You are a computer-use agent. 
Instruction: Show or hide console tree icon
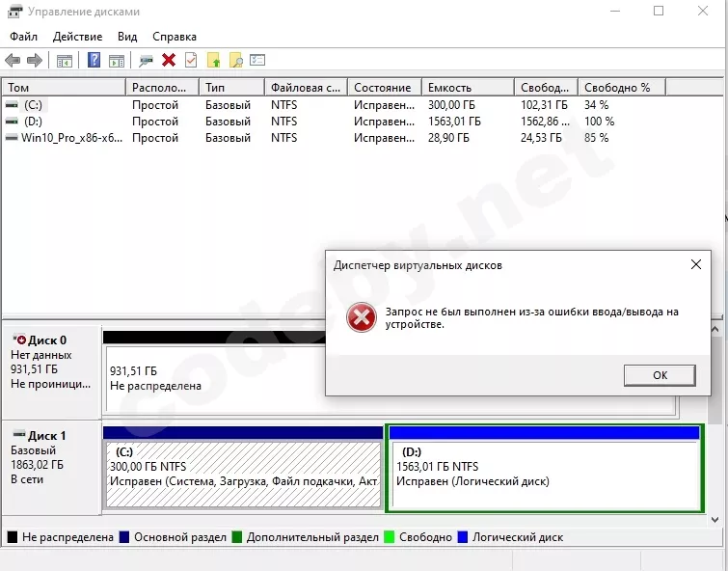point(64,61)
